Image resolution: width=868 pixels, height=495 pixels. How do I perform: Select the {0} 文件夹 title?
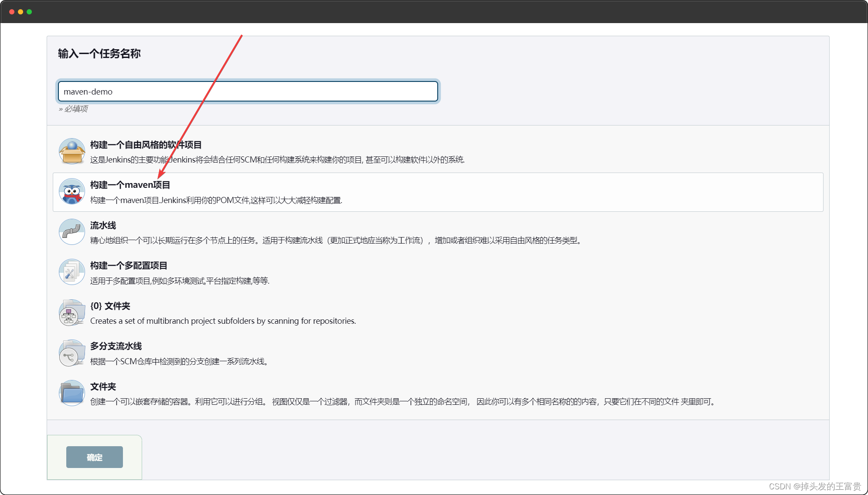click(x=110, y=306)
